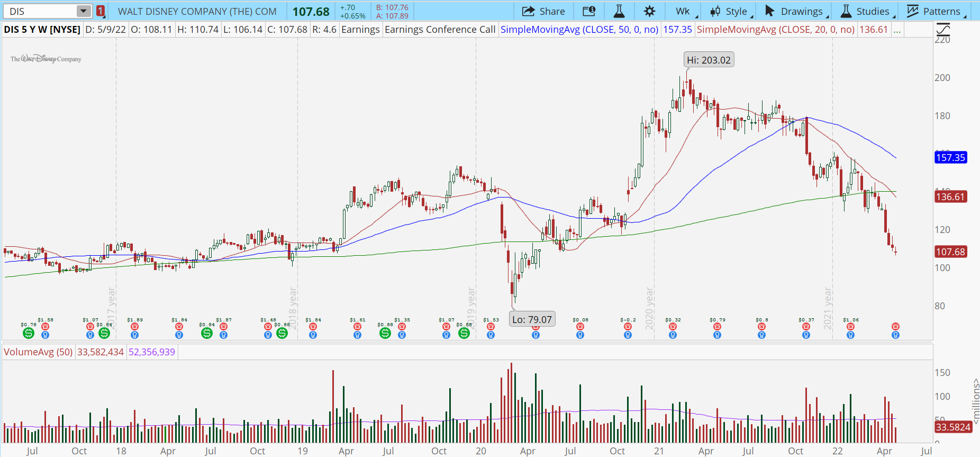The image size is (980, 457).
Task: Click the price axis curve icon
Action: point(943,30)
